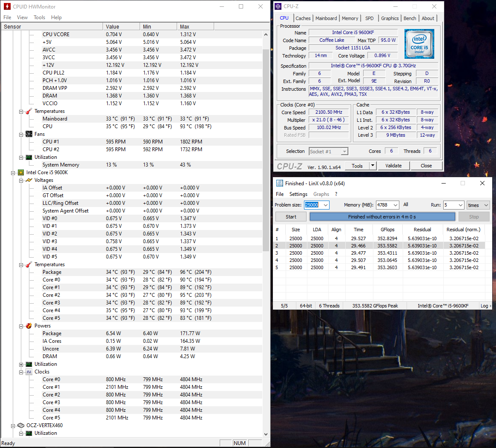The width and height of the screenshot is (496, 448).
Task: Switch to the SPD tab in CPU-Z
Action: [x=370, y=18]
